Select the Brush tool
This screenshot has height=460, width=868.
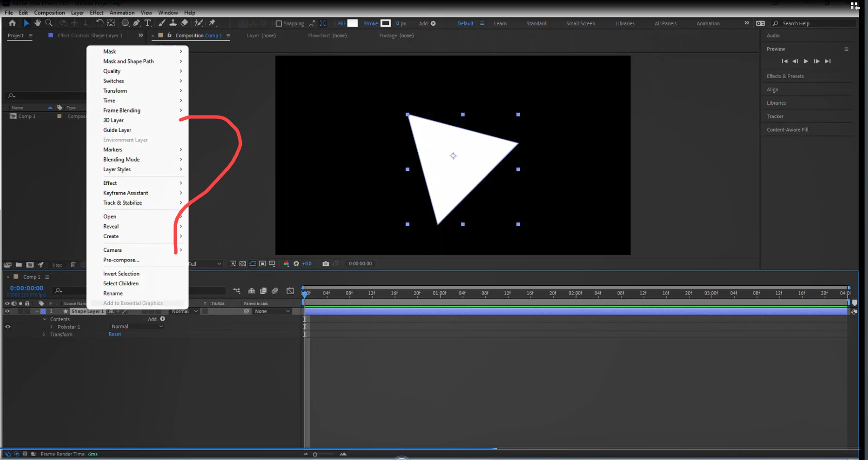162,23
